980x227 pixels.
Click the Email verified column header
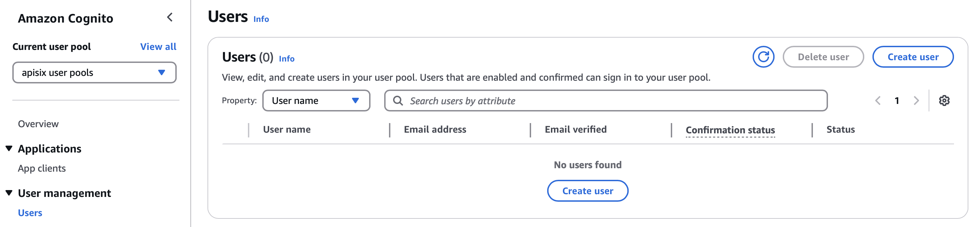[x=576, y=130]
